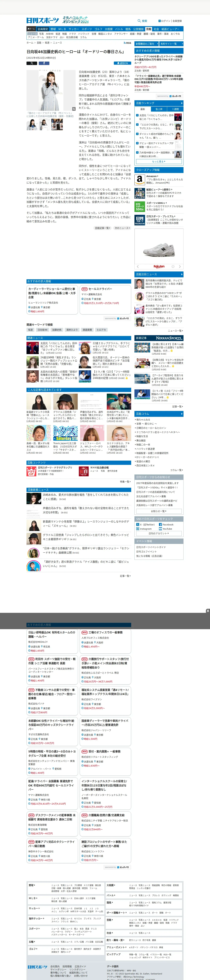Open the YouTube social icon
The width and height of the screenshot is (210, 980).
[x=160, y=529]
